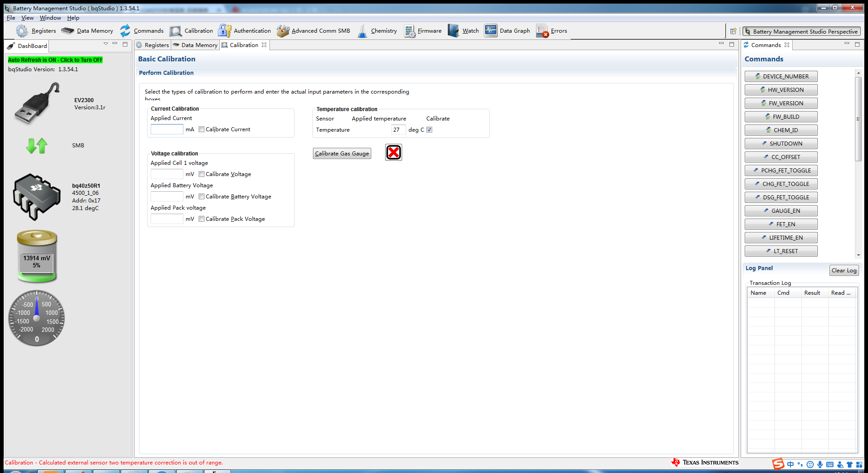Focus the Applied Battery Voltage field
Screen dimensions: 868x473
coord(167,197)
